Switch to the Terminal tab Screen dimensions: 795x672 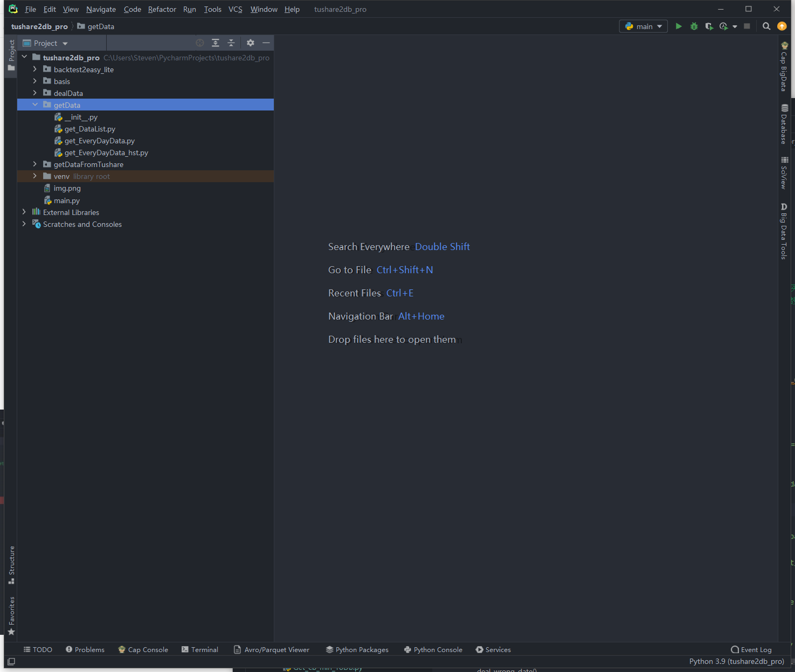pos(200,649)
